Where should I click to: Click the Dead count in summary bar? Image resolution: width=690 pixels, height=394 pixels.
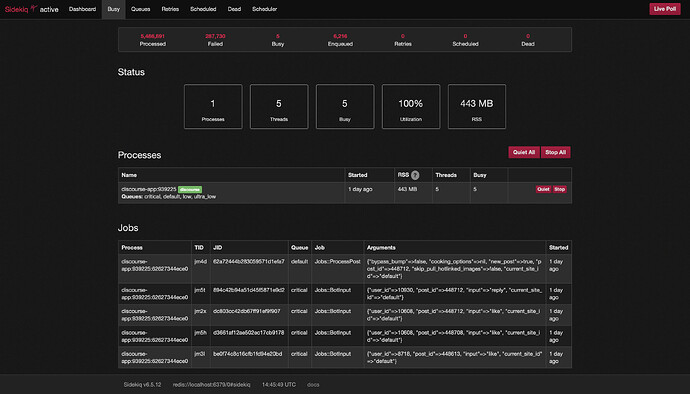528,36
